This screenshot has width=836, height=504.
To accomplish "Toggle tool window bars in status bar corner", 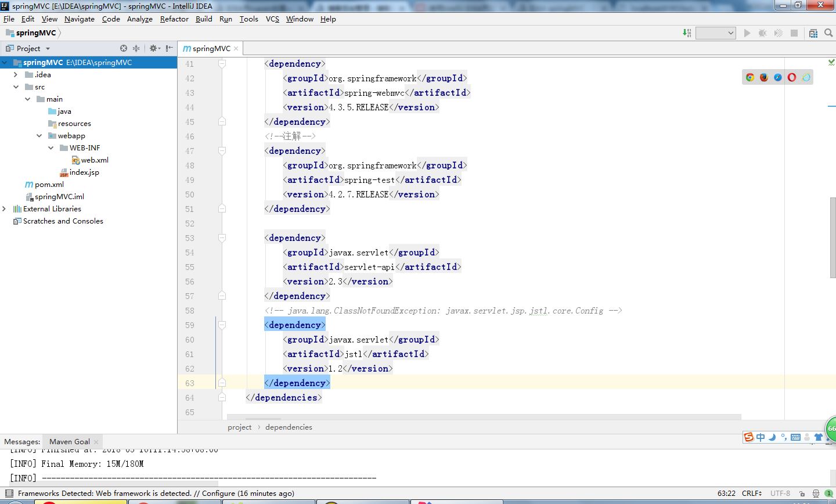I will [9, 493].
